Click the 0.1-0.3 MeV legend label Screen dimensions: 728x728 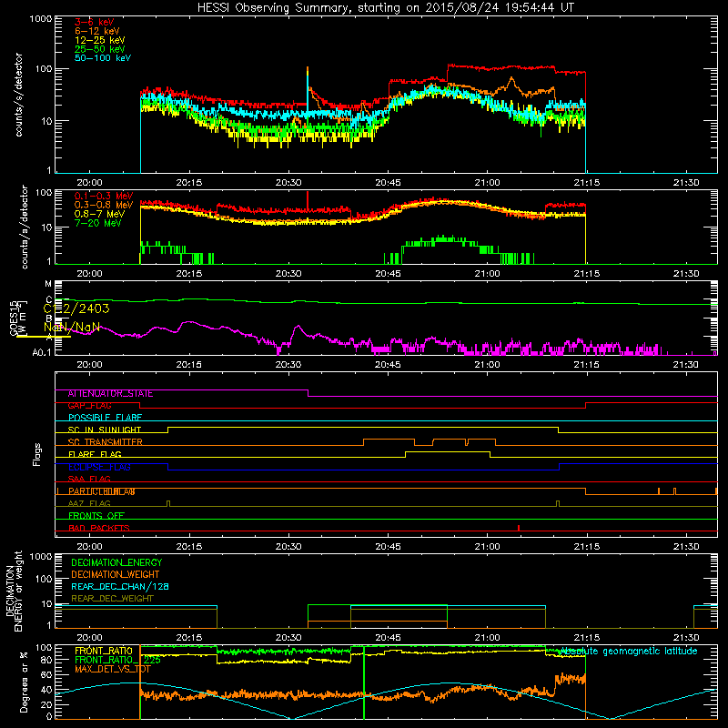point(104,196)
